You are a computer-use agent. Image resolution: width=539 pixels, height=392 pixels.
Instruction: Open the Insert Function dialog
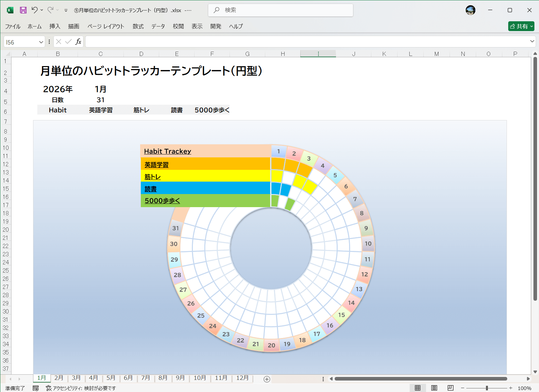(x=78, y=42)
